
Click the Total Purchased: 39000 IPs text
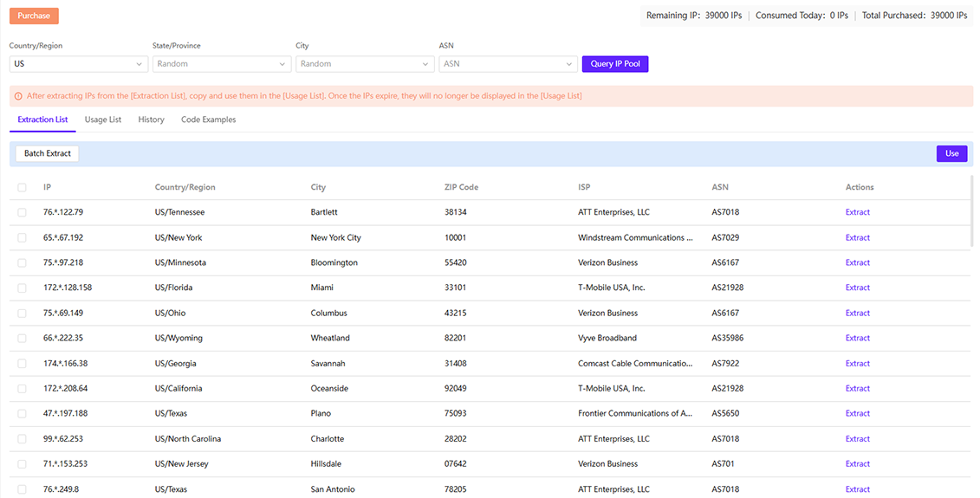[x=914, y=16]
